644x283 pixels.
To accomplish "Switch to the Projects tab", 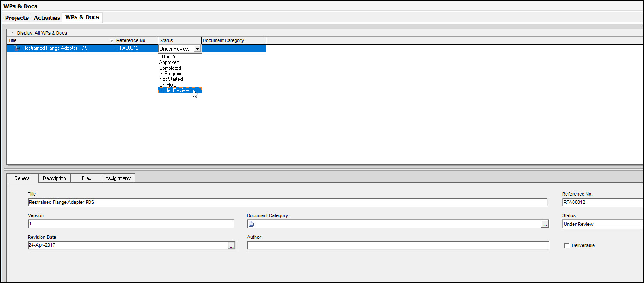I will [16, 18].
